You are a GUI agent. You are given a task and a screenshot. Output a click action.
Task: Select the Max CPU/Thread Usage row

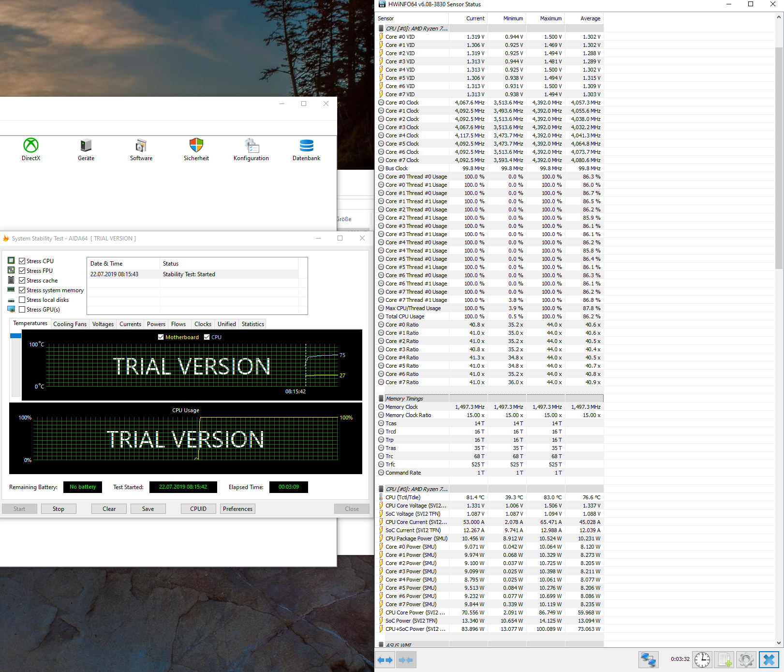point(490,308)
